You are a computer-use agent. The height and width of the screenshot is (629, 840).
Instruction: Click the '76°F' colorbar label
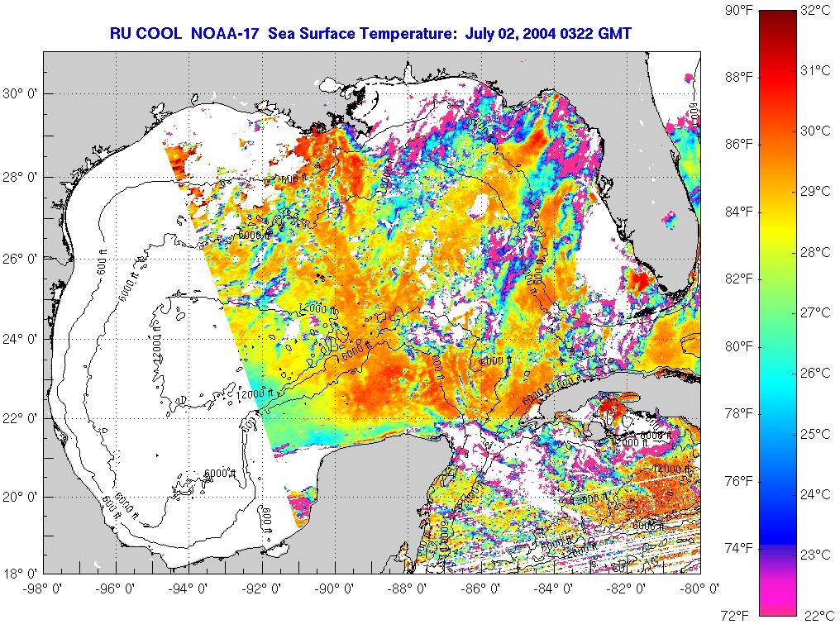click(x=739, y=481)
